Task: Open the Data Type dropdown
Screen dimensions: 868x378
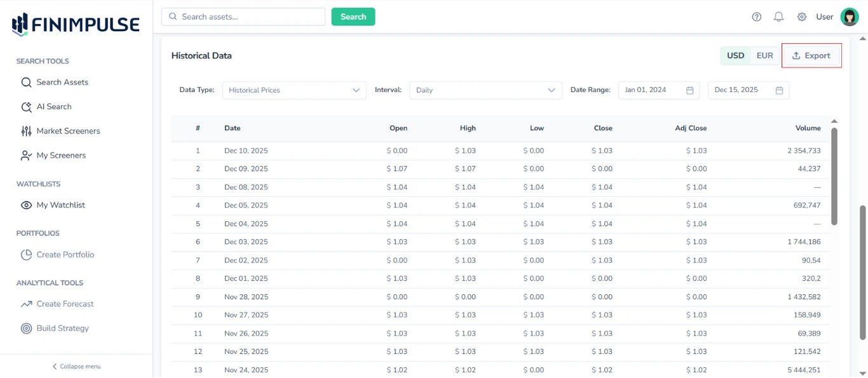Action: point(294,90)
